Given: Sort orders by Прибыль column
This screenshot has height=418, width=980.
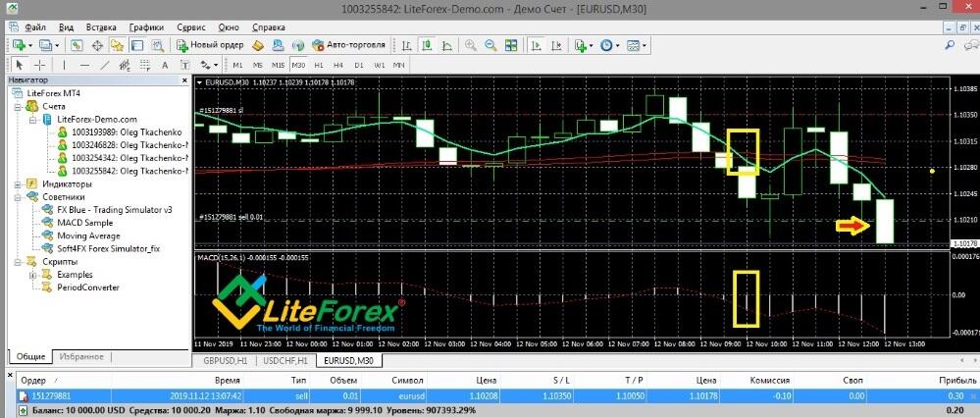Looking at the screenshot, I should (x=955, y=380).
